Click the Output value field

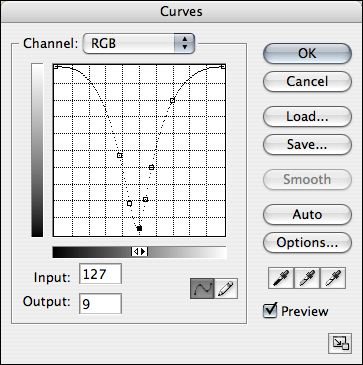tap(100, 304)
